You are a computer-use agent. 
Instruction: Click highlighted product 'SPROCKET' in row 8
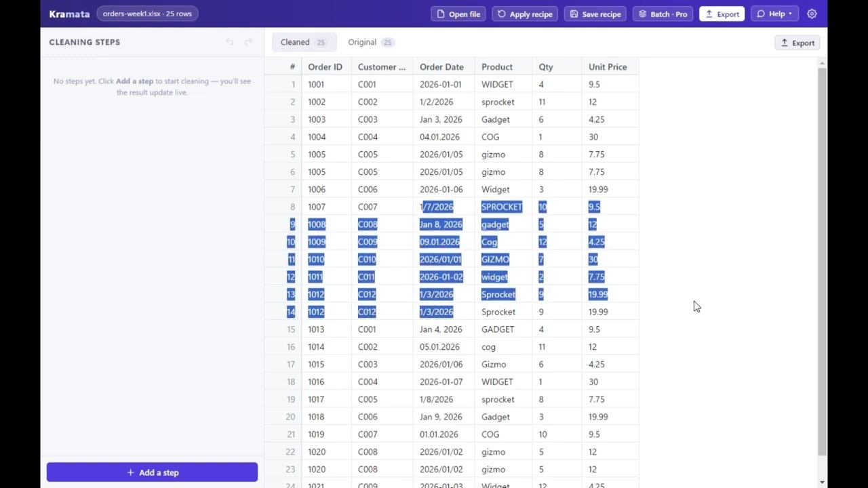(503, 207)
